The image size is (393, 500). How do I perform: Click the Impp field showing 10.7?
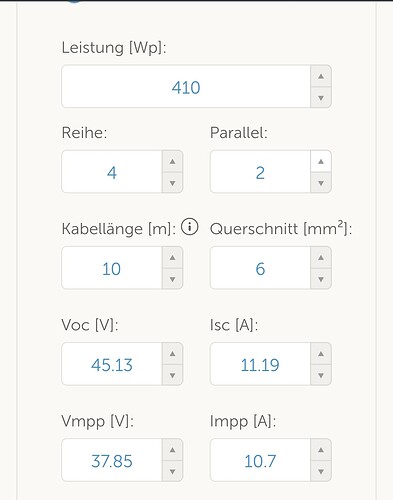260,460
